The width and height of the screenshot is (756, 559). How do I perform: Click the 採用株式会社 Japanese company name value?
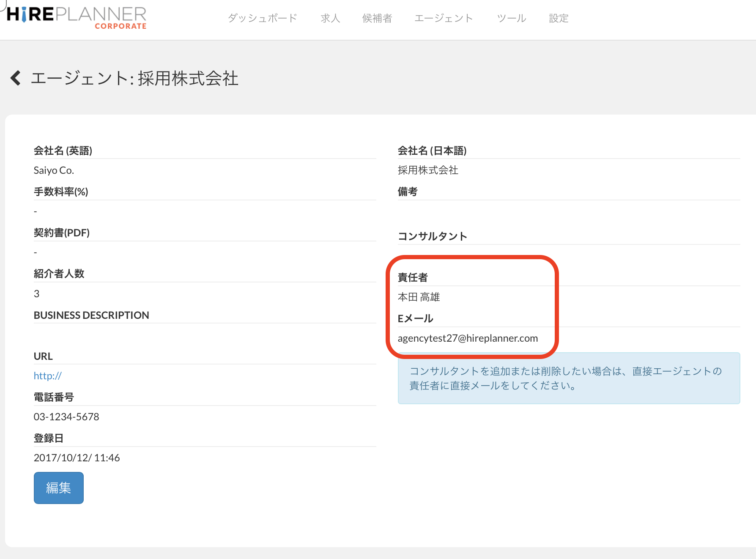pyautogui.click(x=428, y=170)
